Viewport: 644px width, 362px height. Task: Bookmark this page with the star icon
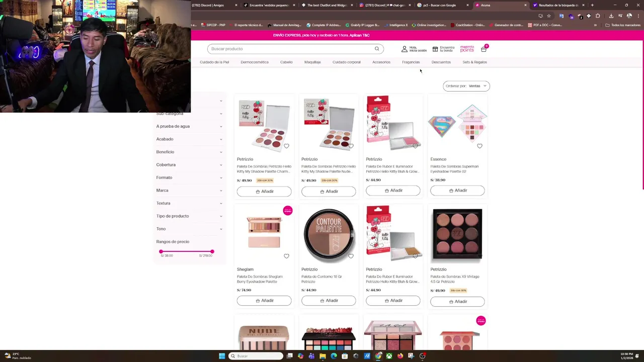click(549, 16)
